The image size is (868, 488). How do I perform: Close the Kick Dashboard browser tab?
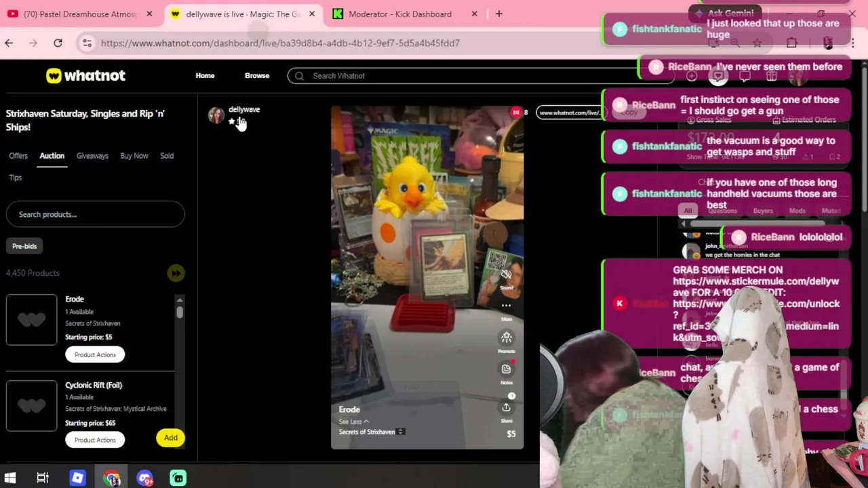coord(475,14)
